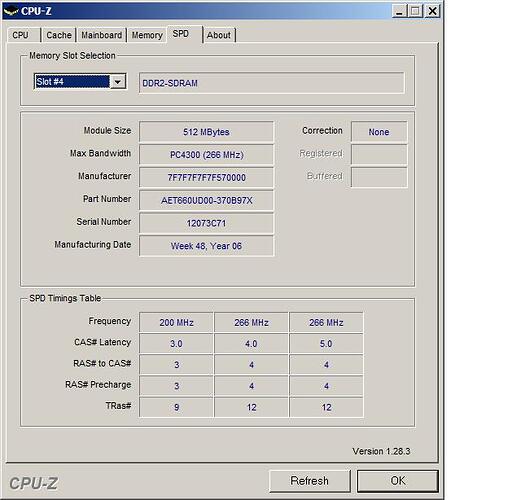
Task: Click the OK button
Action: 398,481
